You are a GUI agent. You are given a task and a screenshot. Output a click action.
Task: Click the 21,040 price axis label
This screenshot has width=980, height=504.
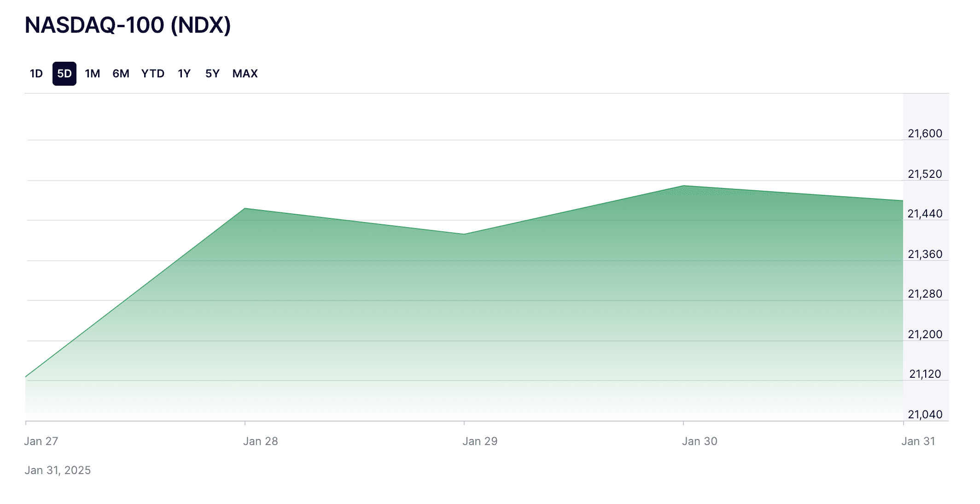925,414
